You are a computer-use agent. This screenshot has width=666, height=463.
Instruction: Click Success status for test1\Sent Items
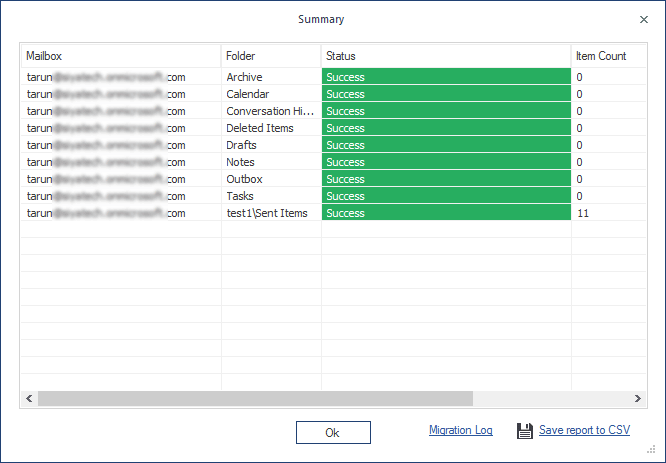tap(446, 213)
